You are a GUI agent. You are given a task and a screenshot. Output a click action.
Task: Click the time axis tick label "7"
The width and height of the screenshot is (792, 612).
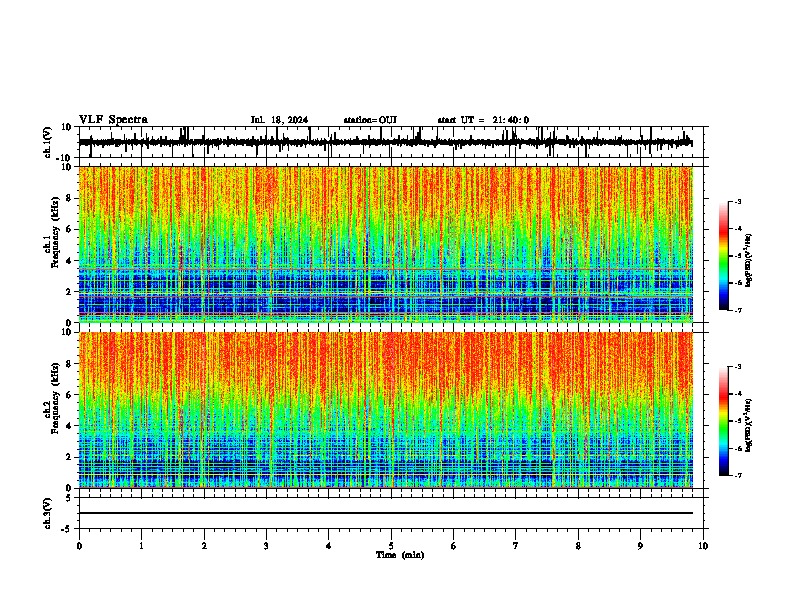(x=516, y=546)
